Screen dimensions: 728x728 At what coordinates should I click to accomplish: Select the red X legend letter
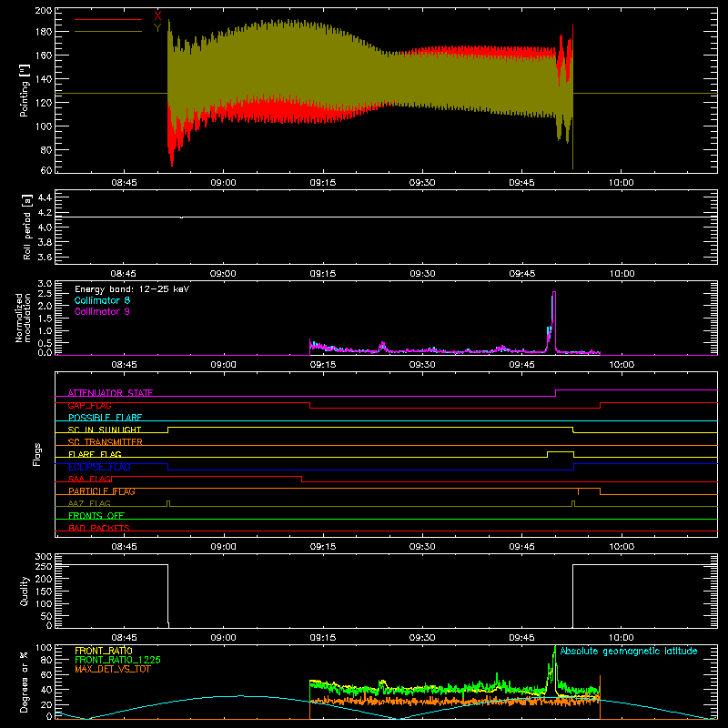click(x=157, y=15)
